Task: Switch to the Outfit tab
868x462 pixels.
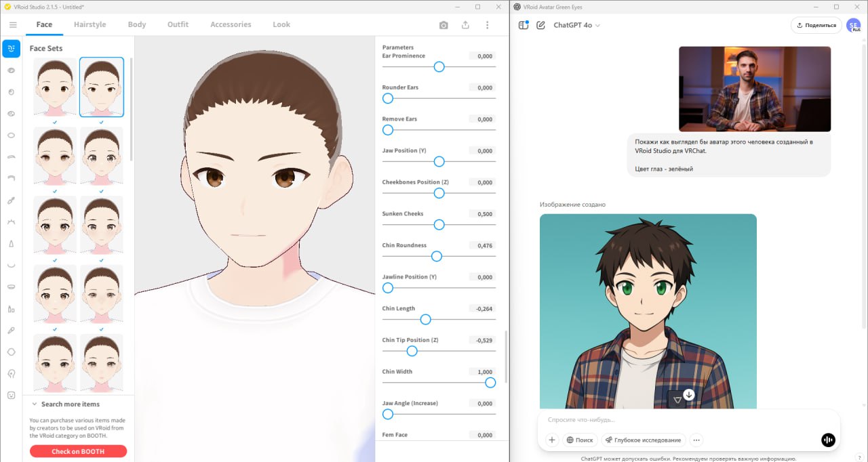Action: click(x=178, y=24)
